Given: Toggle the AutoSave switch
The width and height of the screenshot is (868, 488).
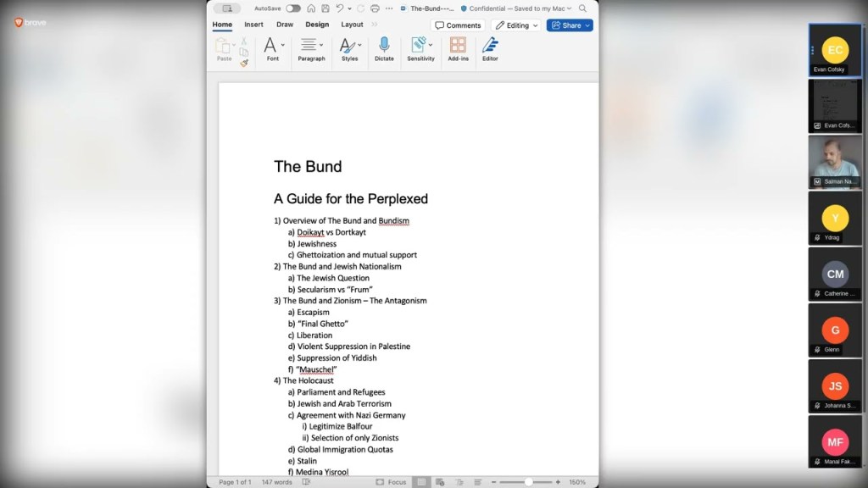Looking at the screenshot, I should [292, 8].
